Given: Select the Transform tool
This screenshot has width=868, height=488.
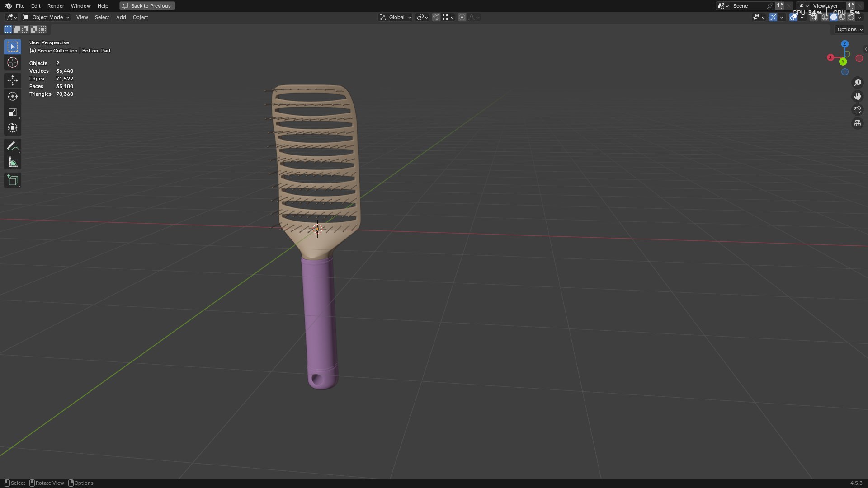Looking at the screenshot, I should tap(13, 128).
